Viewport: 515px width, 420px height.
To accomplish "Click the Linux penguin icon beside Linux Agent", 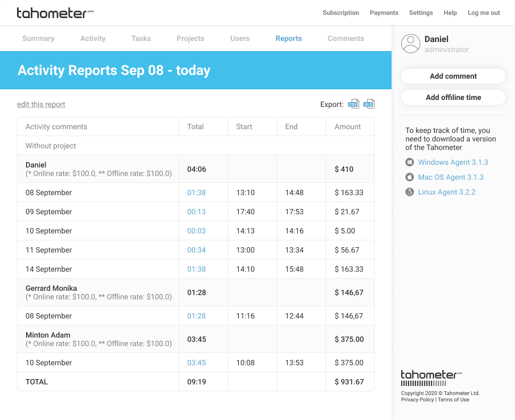I will tap(410, 192).
